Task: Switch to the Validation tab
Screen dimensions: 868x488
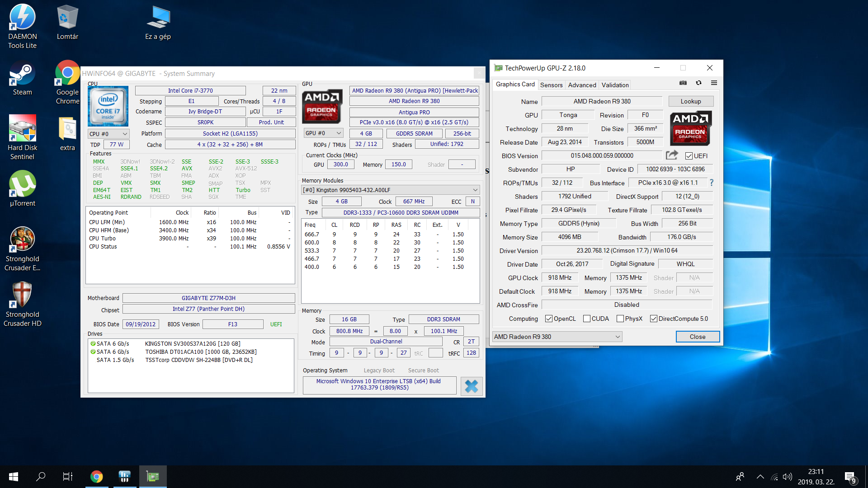Action: pyautogui.click(x=615, y=85)
